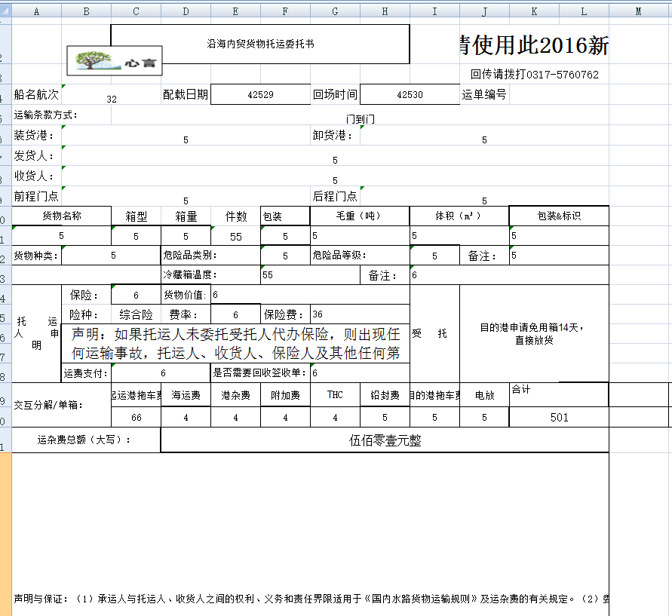Click the 毛重(吨) header cell
The height and width of the screenshot is (616, 672).
click(x=360, y=216)
